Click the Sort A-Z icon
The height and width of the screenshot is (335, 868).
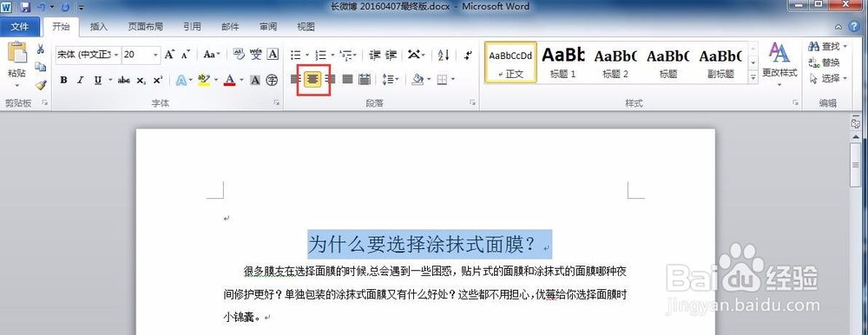[444, 55]
